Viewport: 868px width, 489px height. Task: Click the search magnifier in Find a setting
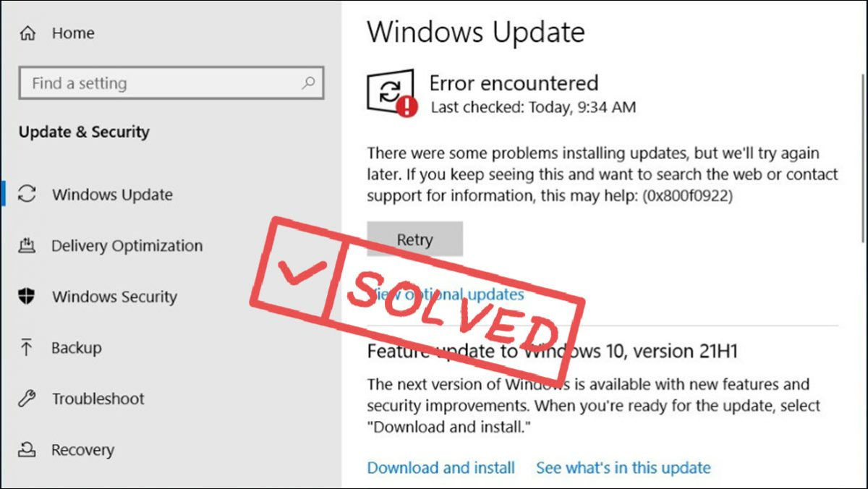click(309, 83)
